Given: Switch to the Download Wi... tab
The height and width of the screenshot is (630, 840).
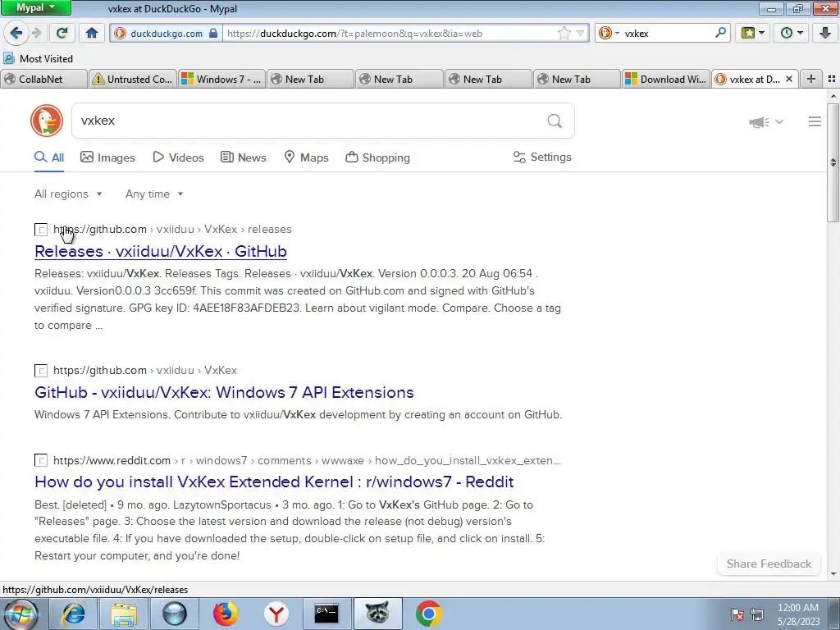Looking at the screenshot, I should tap(666, 79).
